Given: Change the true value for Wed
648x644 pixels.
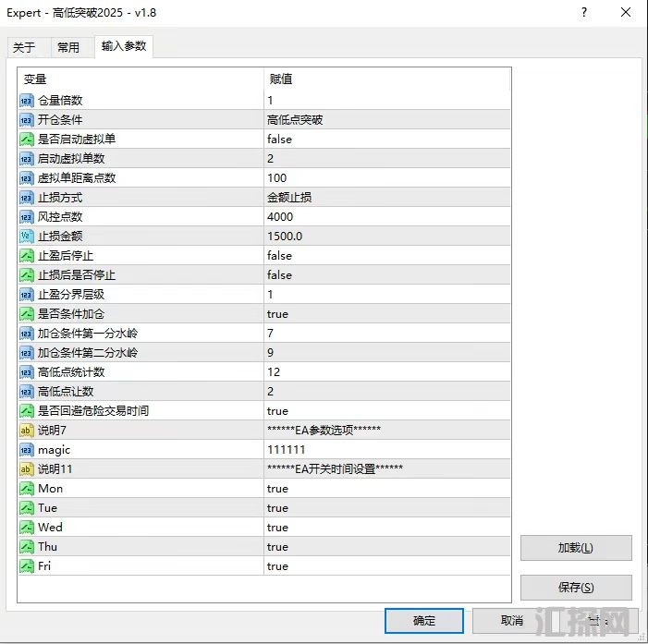Looking at the screenshot, I should click(387, 528).
